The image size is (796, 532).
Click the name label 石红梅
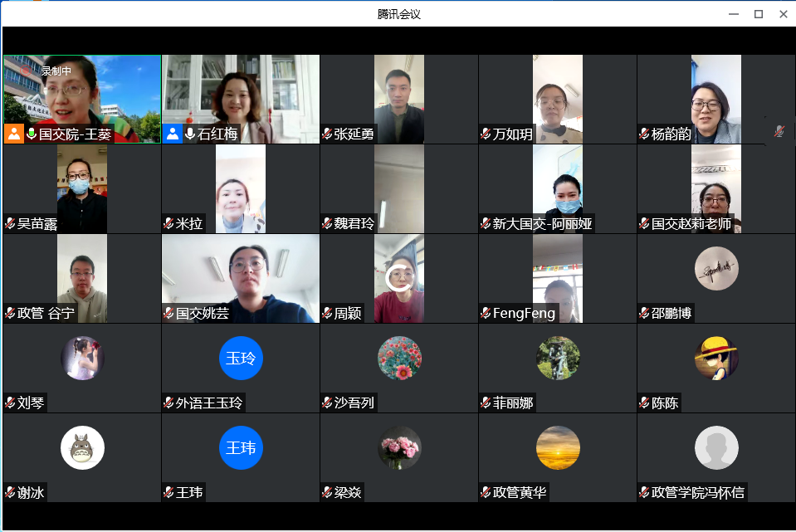tap(217, 134)
